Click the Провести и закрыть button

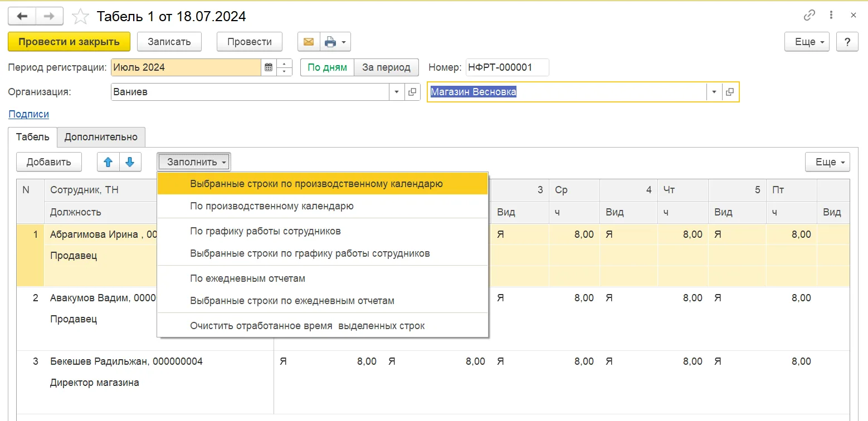pos(69,42)
